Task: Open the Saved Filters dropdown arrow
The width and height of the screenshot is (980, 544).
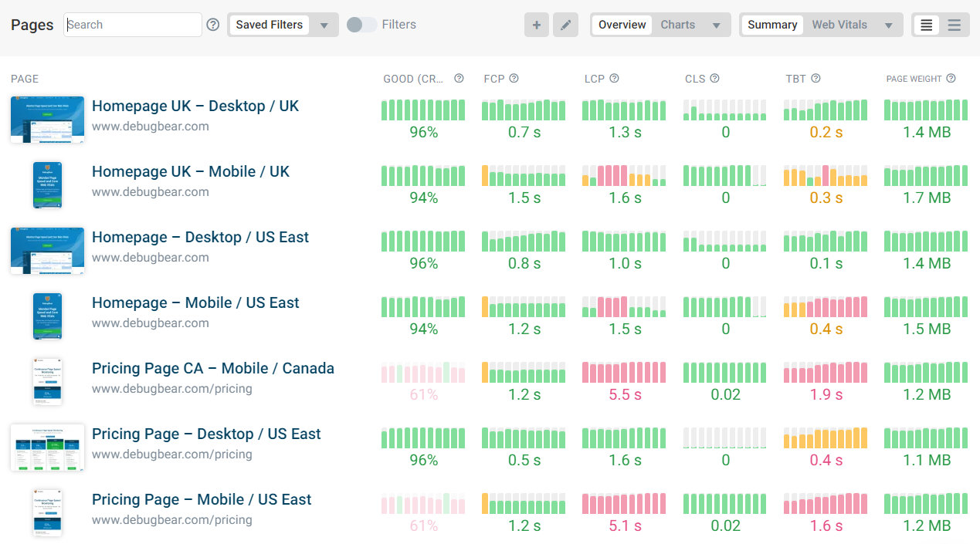Action: (324, 25)
